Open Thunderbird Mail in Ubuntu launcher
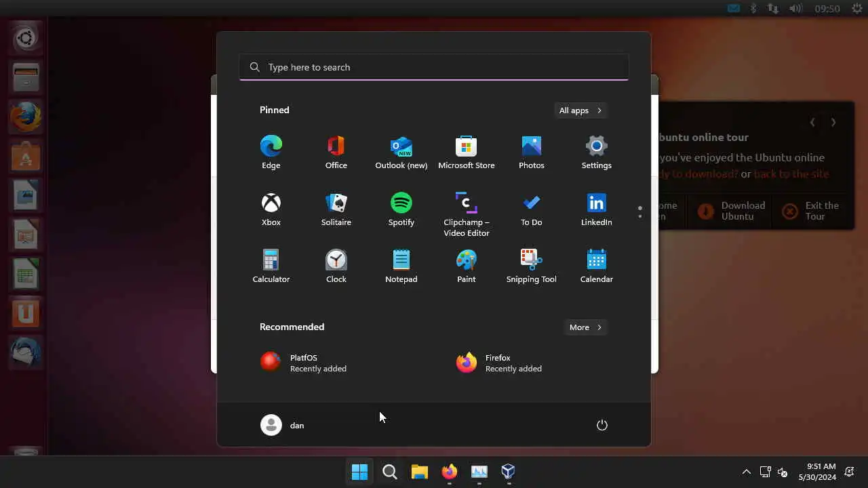Image resolution: width=868 pixels, height=488 pixels. pos(26,353)
